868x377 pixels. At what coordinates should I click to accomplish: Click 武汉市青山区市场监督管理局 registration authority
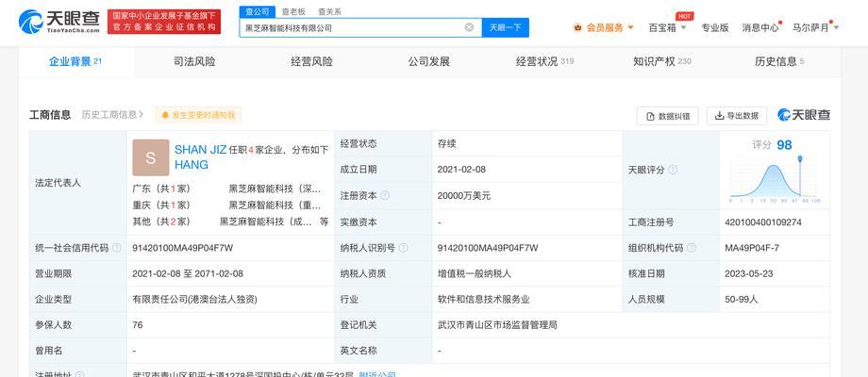click(497, 325)
